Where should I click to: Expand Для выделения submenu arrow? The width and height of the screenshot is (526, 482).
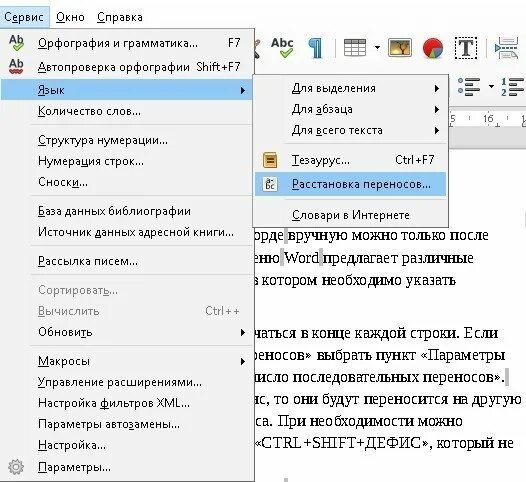(x=436, y=89)
